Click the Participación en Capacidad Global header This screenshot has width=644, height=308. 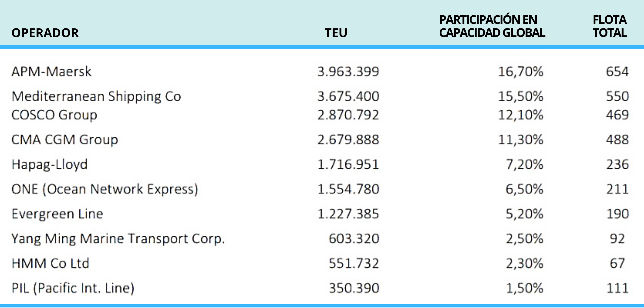[x=492, y=26]
